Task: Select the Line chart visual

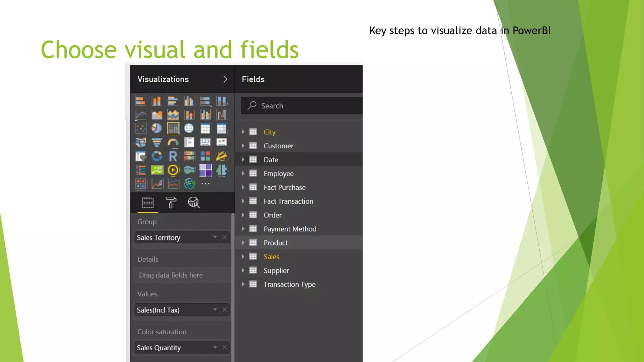Action: click(x=141, y=115)
